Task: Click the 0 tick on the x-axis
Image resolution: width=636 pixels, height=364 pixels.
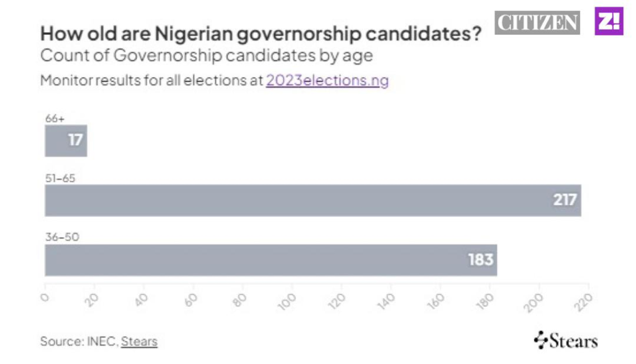Action: [x=45, y=298]
